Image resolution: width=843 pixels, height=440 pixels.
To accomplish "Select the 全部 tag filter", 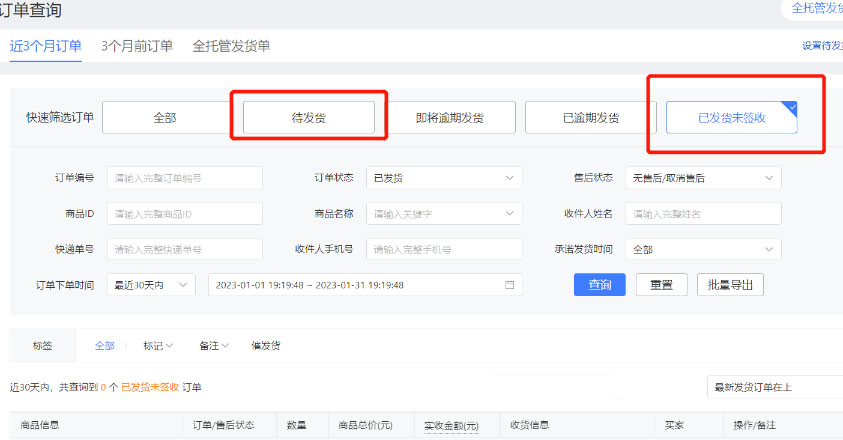I will point(105,346).
